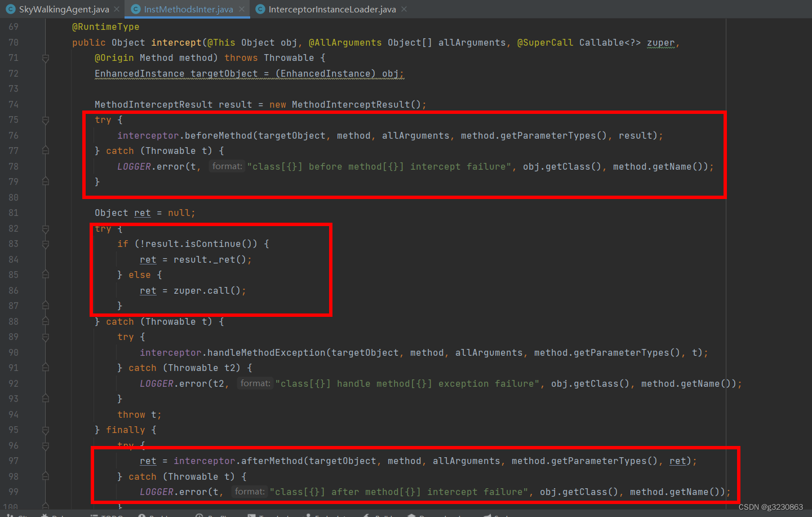Click 'handleMethodException' call on line 90
The height and width of the screenshot is (517, 812).
coord(267,353)
